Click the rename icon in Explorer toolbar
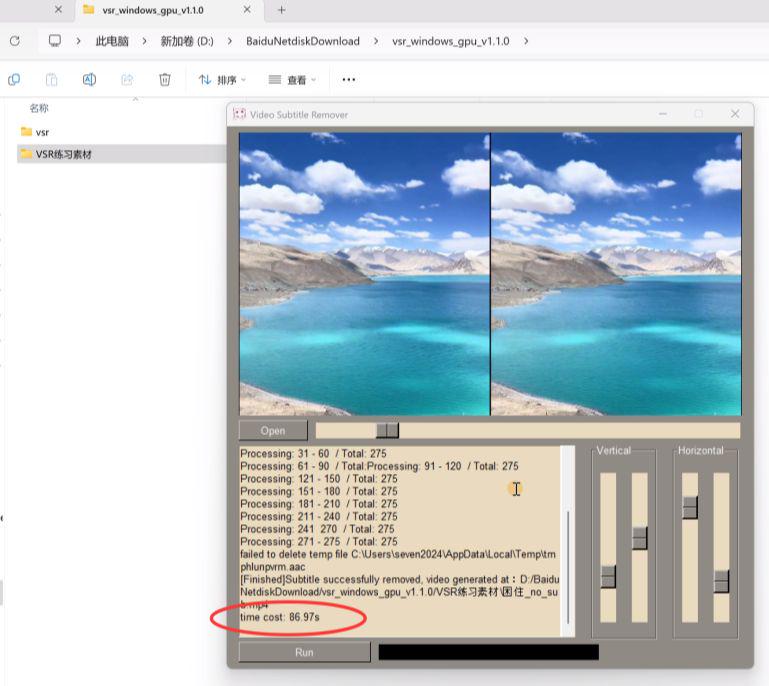This screenshot has height=686, width=769. tap(89, 79)
